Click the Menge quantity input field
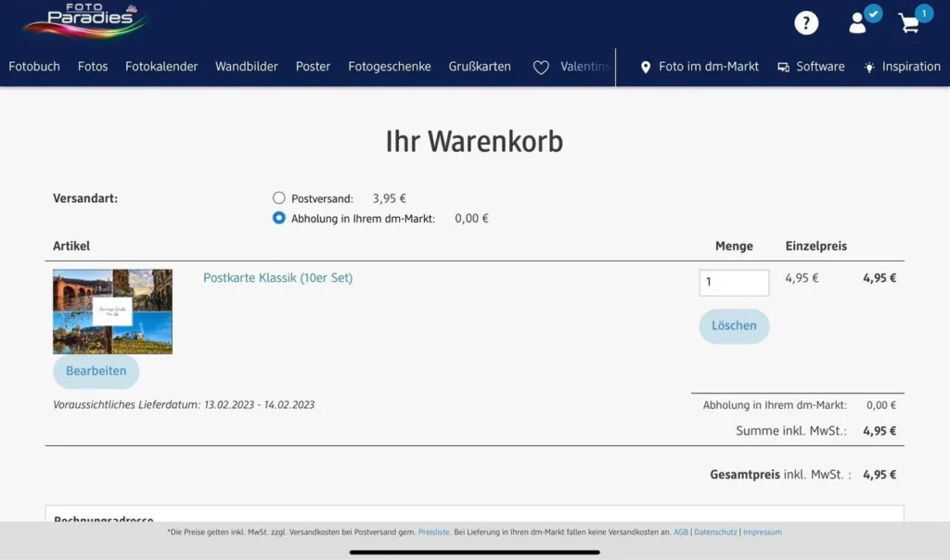The image size is (950, 560). pyautogui.click(x=734, y=283)
